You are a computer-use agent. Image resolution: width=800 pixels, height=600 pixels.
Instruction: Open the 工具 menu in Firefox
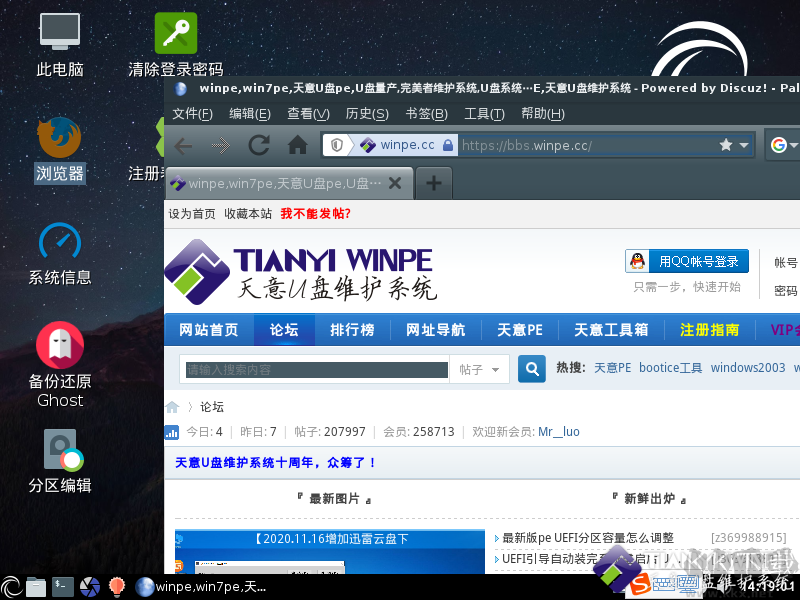coord(484,113)
